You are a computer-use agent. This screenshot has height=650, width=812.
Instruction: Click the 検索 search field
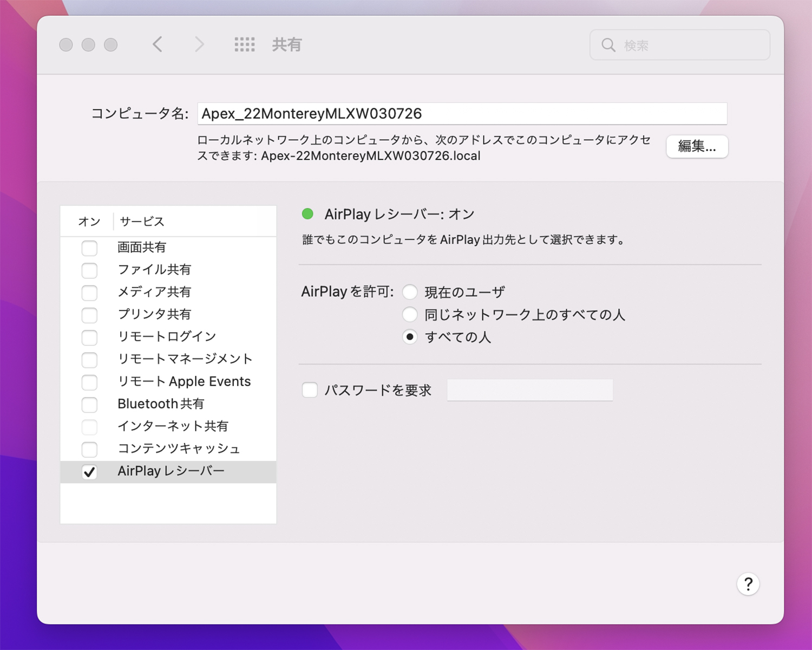point(680,45)
